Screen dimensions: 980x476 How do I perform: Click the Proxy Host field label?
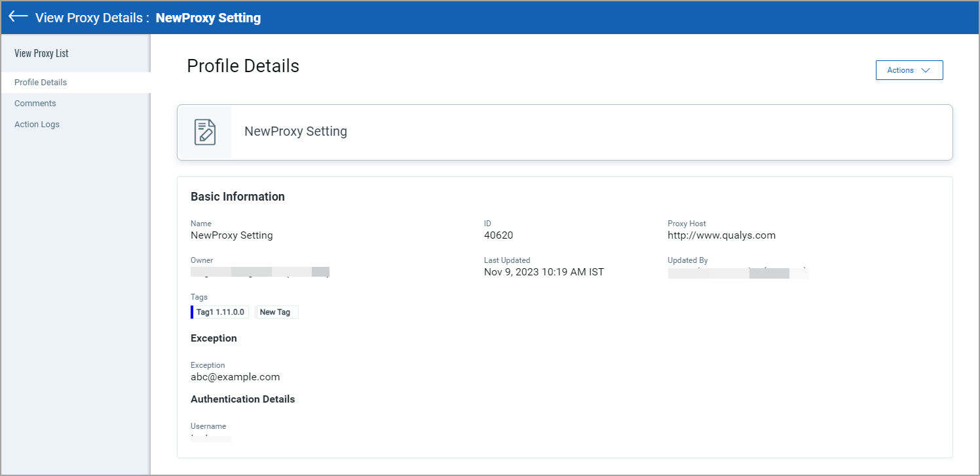[687, 224]
